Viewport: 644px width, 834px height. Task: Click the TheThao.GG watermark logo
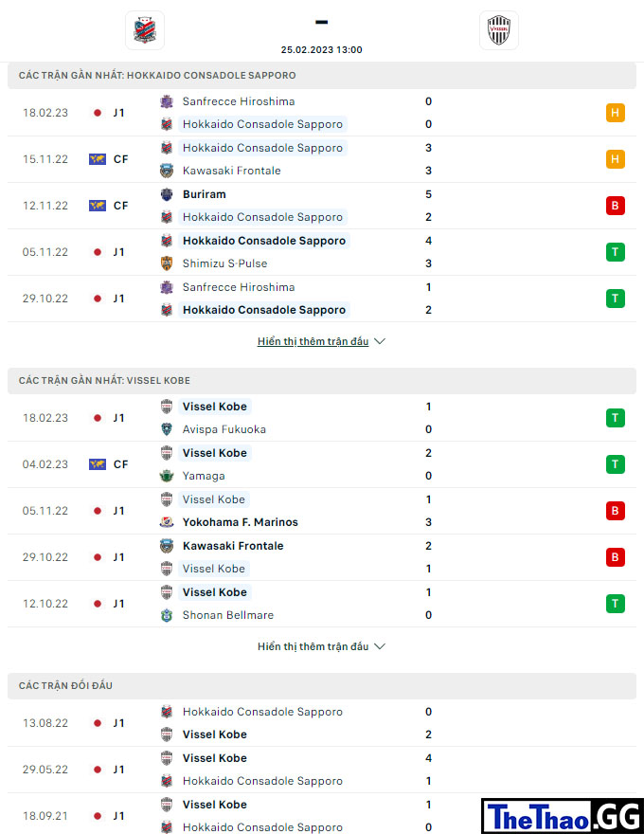[x=563, y=816]
